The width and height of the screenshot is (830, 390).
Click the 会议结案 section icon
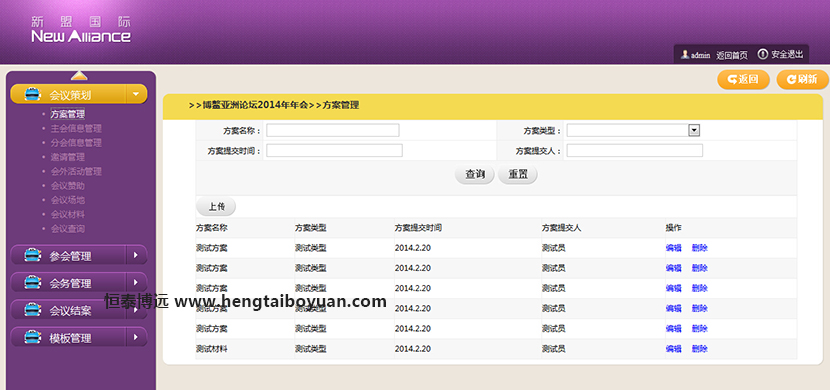coord(33,310)
